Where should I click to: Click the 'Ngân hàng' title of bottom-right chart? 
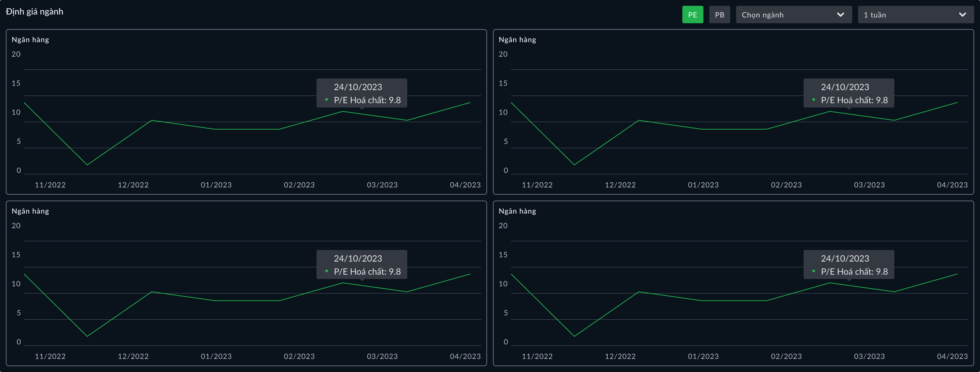point(517,211)
